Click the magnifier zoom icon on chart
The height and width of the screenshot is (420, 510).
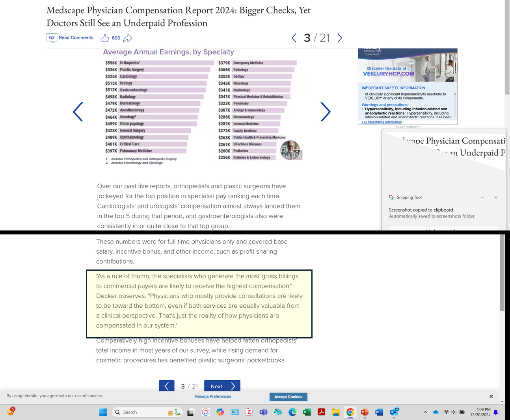point(297,154)
